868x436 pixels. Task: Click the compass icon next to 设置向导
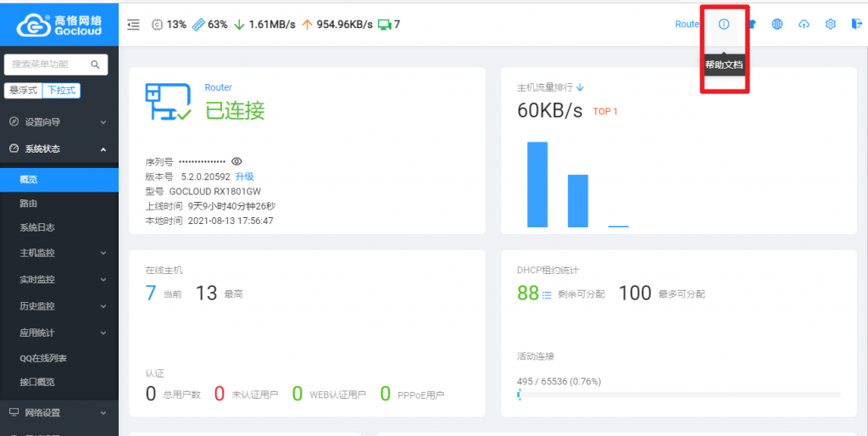click(14, 122)
